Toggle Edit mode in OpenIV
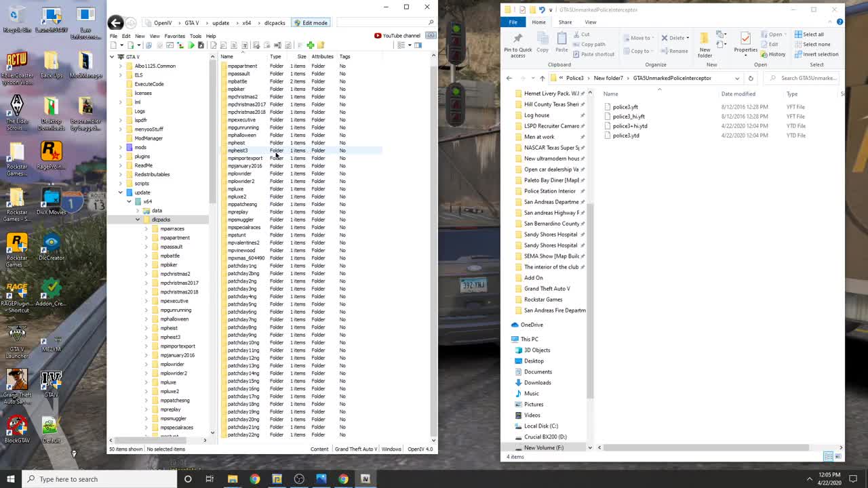This screenshot has width=868, height=488. point(311,22)
